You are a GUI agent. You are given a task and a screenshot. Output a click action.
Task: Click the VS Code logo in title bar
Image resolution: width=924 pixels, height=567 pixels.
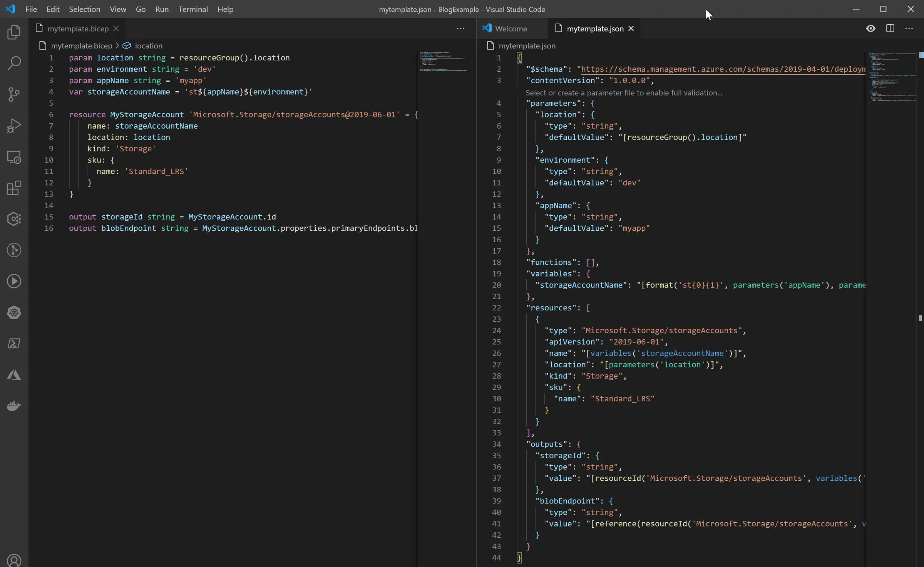(10, 9)
